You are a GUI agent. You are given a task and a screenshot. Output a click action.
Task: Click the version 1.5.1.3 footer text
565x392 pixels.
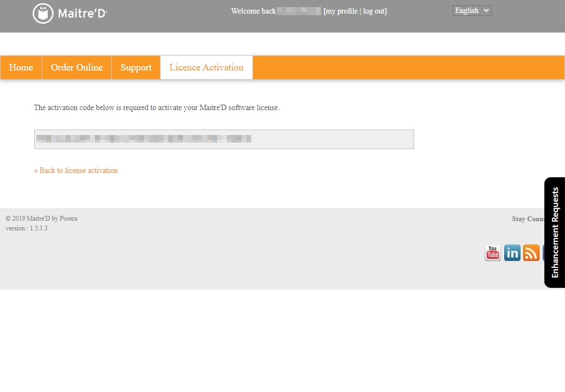pyautogui.click(x=27, y=228)
